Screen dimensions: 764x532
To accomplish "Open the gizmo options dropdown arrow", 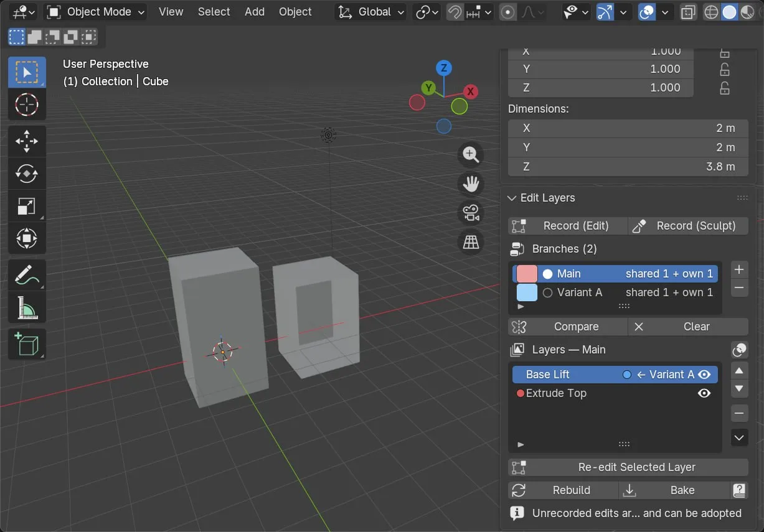I will (x=623, y=12).
